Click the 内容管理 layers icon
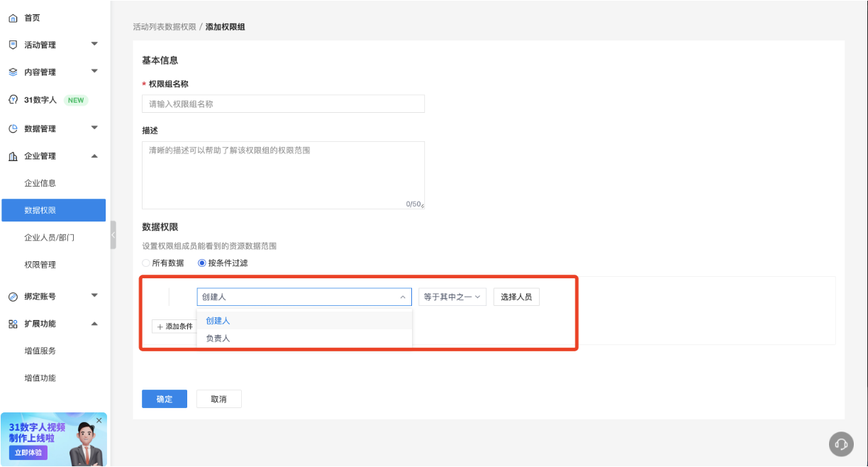Viewport: 868px width, 467px height. click(x=13, y=72)
